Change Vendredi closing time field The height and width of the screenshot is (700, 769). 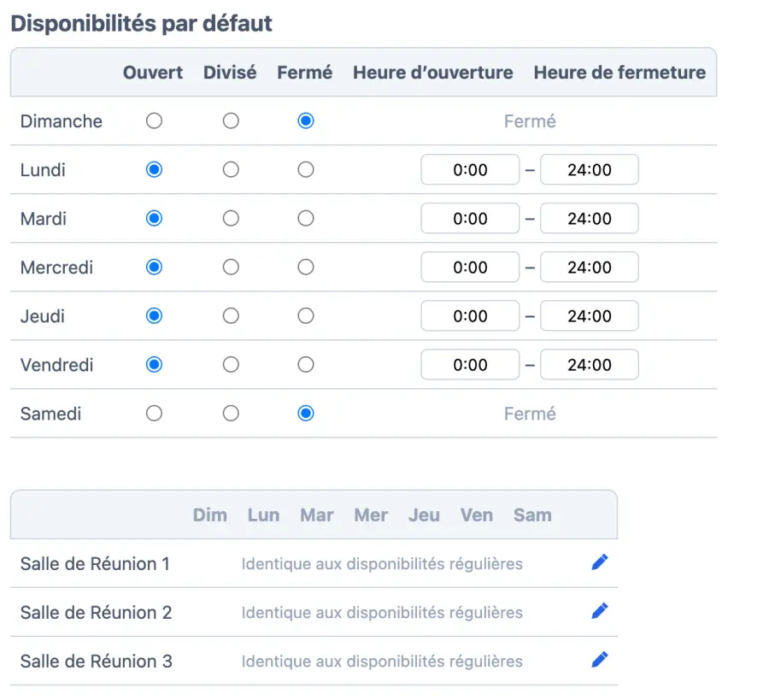pyautogui.click(x=590, y=365)
